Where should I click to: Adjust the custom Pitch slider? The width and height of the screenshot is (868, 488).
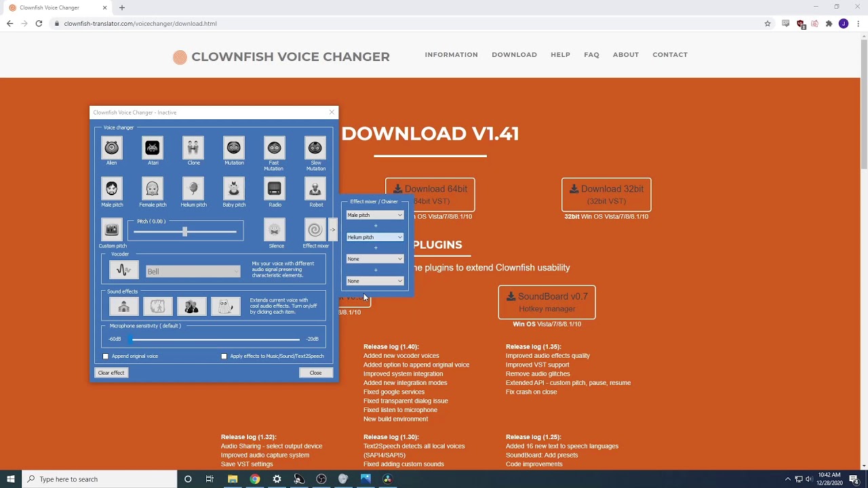click(x=184, y=232)
